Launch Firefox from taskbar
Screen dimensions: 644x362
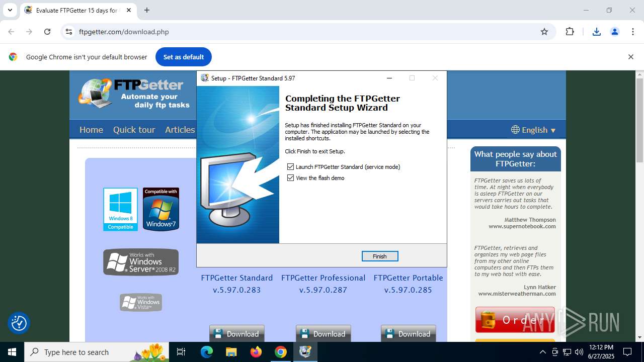[x=256, y=352]
